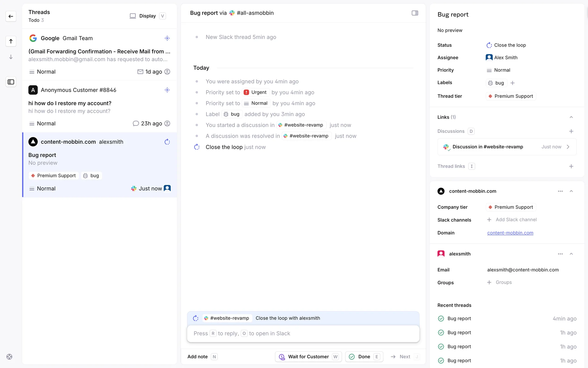The height and width of the screenshot is (368, 588).
Task: Open the help icon at bottom left
Action: [x=9, y=357]
